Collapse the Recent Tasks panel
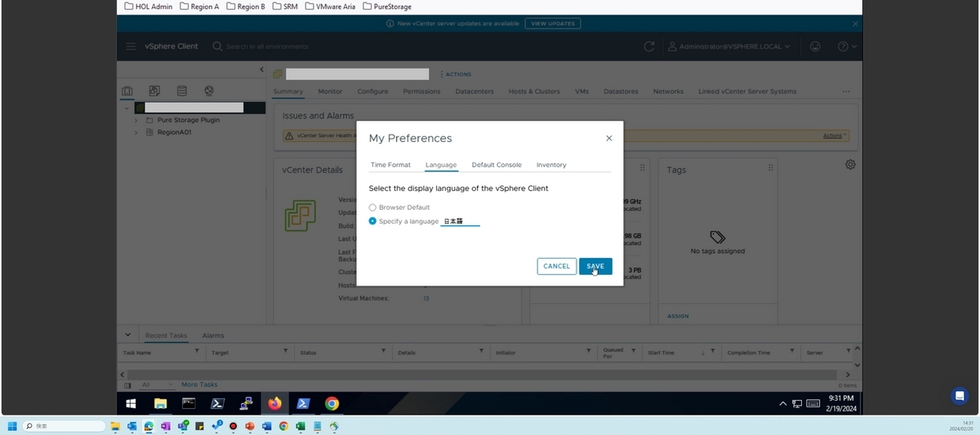The width and height of the screenshot is (980, 435). coord(128,335)
